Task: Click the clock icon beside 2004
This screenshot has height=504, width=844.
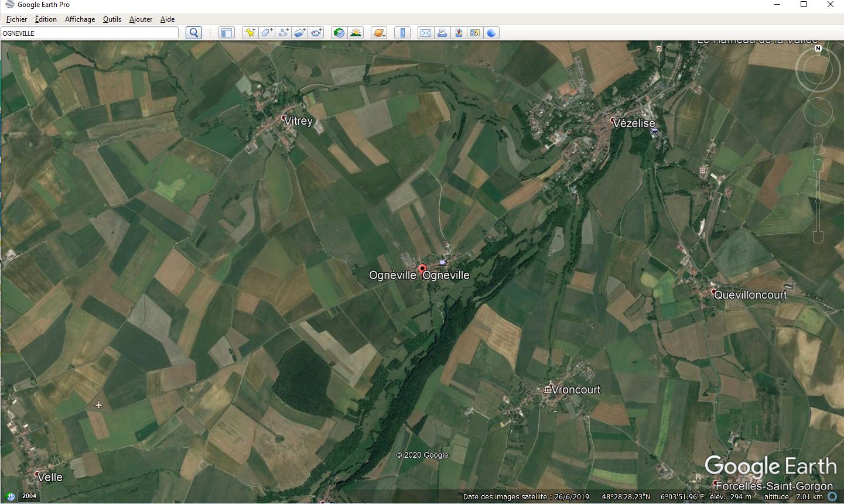Action: (x=9, y=496)
